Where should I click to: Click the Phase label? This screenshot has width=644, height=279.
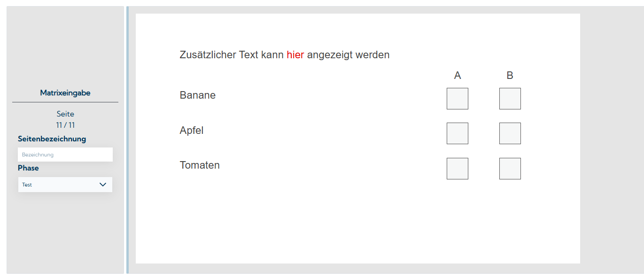click(28, 168)
